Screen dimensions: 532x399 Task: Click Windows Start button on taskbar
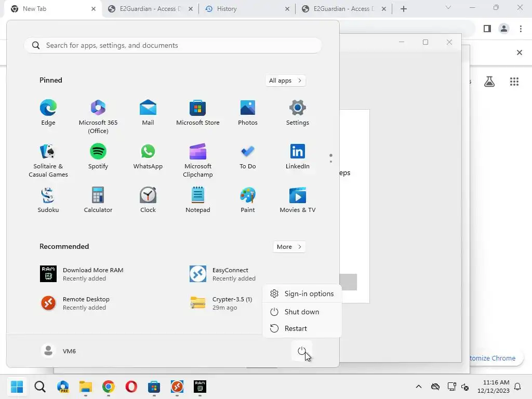click(17, 387)
